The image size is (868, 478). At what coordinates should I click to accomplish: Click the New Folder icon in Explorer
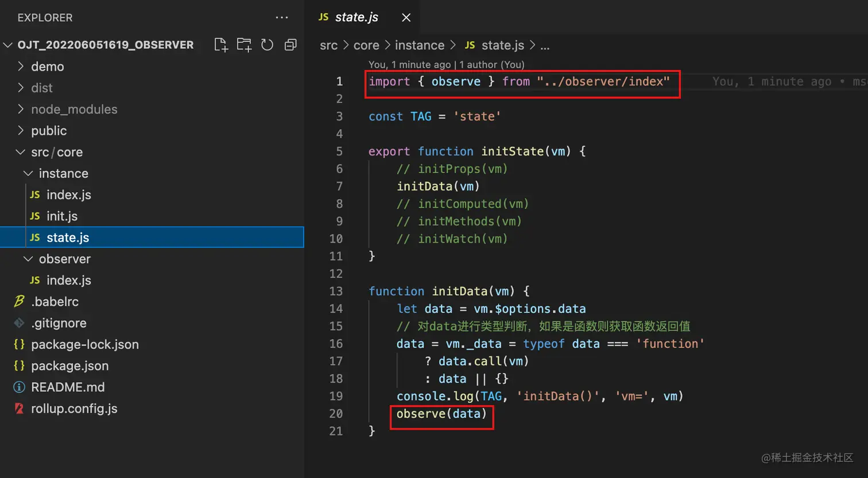(245, 45)
